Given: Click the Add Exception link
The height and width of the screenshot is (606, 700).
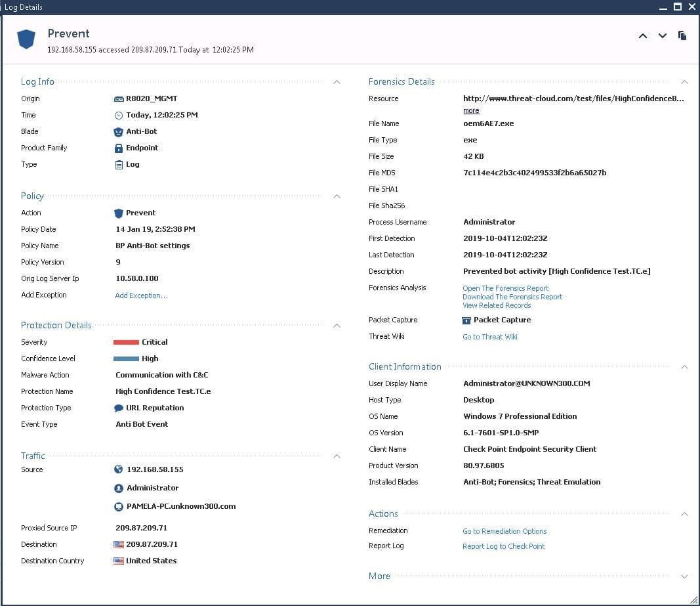Looking at the screenshot, I should click(141, 295).
